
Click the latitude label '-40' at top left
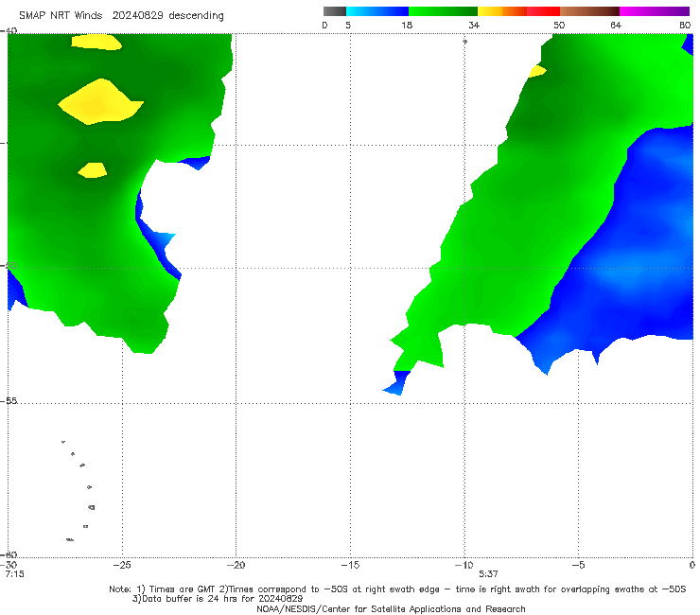point(9,30)
